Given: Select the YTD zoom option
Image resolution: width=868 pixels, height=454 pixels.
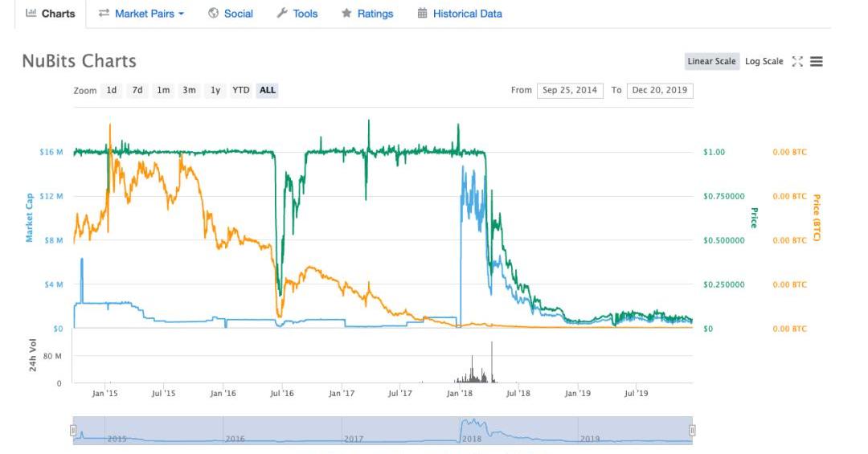Looking at the screenshot, I should [241, 91].
